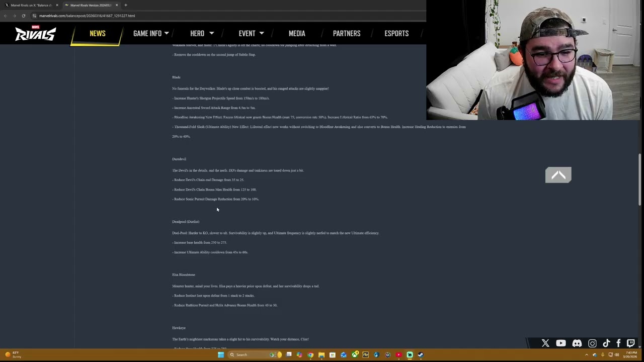Close the Marvel Rivals Version tab
The image size is (644, 362).
(116, 5)
